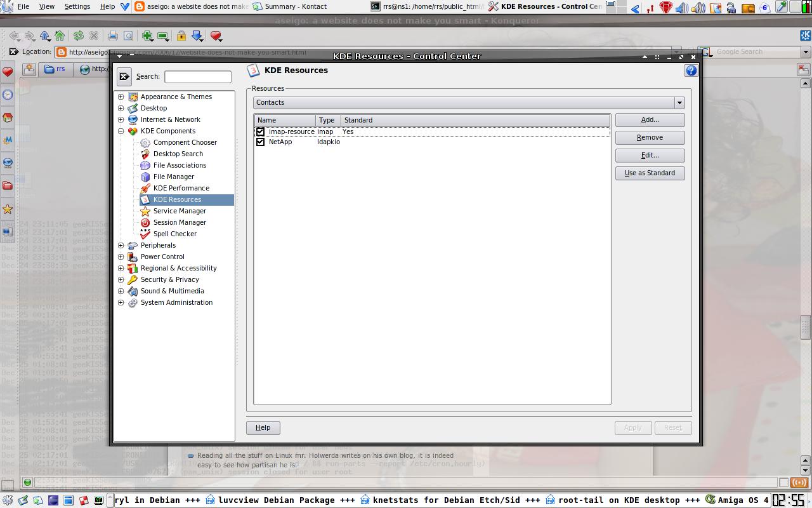
Task: Select Desktop Search in the tree
Action: (178, 154)
